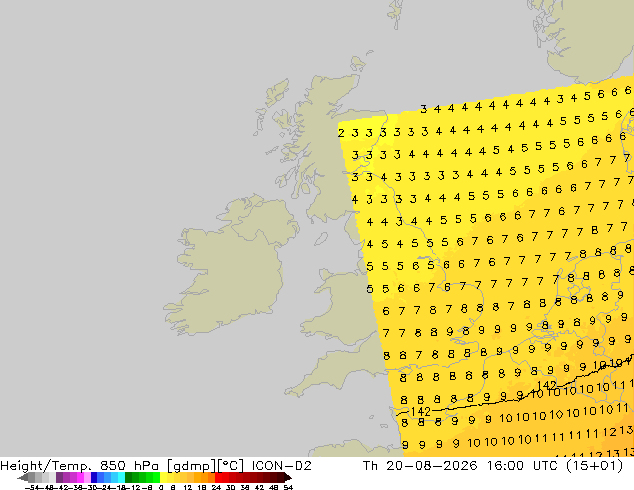This screenshot has height=490, width=634.
Task: Click the forecast date 'Th 20-08-2026'
Action: (x=420, y=466)
